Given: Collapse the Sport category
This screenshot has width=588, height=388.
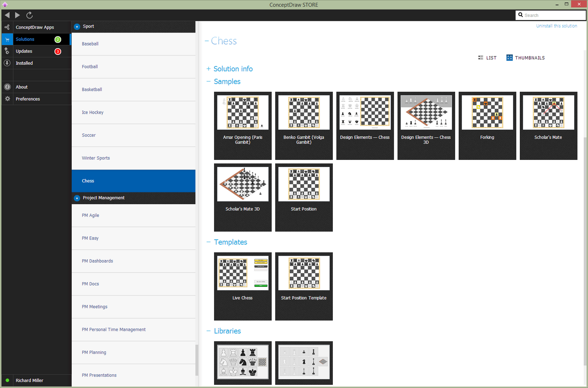Looking at the screenshot, I should pos(77,27).
